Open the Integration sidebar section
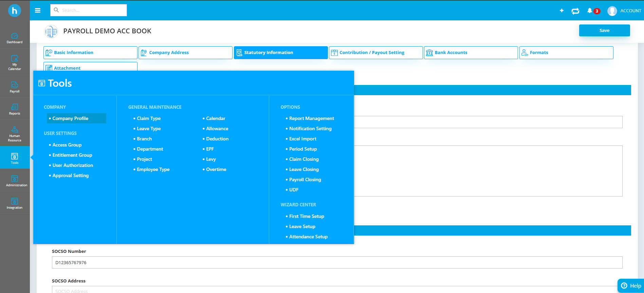644x293 pixels. [x=15, y=203]
